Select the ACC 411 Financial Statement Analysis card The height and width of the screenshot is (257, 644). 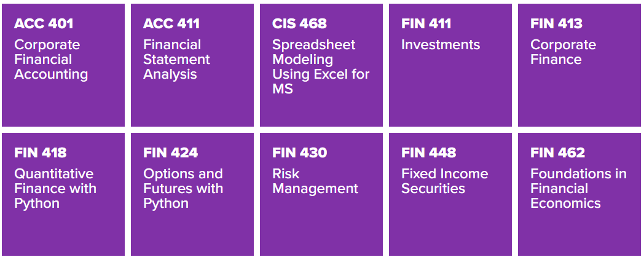pyautogui.click(x=192, y=65)
